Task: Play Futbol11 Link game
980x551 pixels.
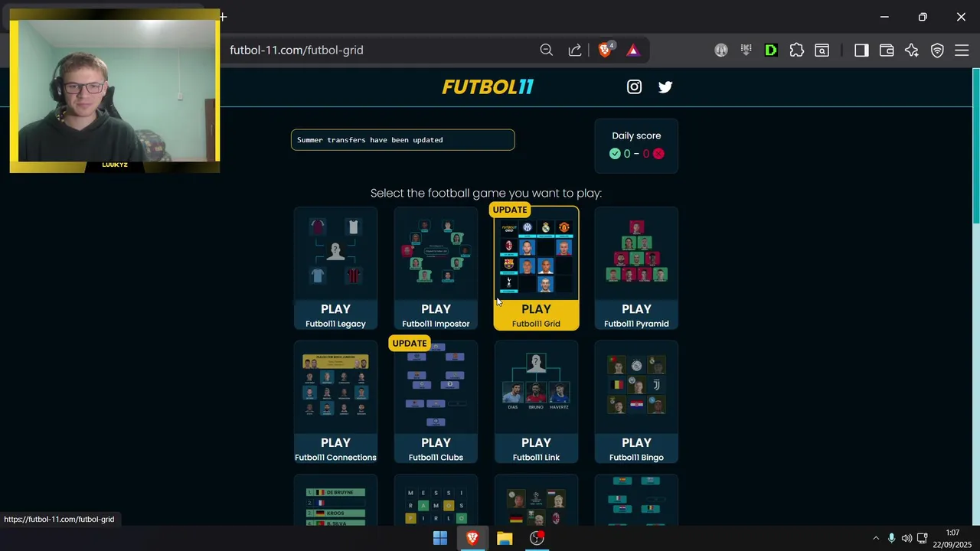Action: 536,403
